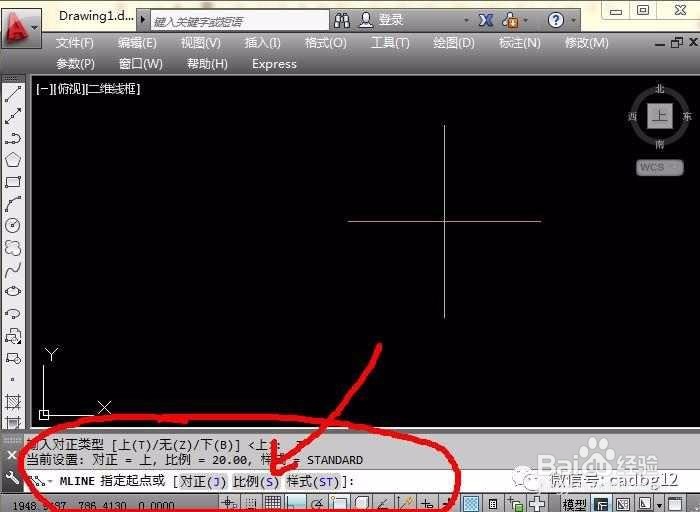700x512 pixels.
Task: Open the 俯视 view controls menu
Action: (70, 89)
